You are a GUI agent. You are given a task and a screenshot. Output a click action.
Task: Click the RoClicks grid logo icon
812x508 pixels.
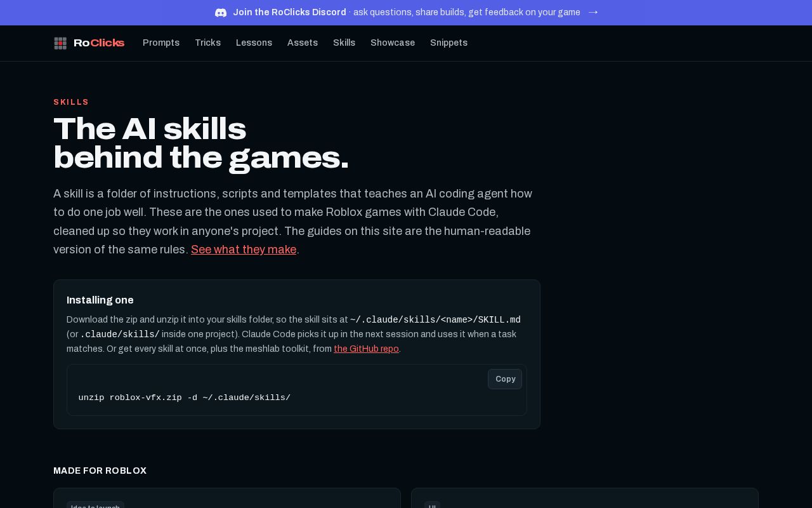coord(60,43)
